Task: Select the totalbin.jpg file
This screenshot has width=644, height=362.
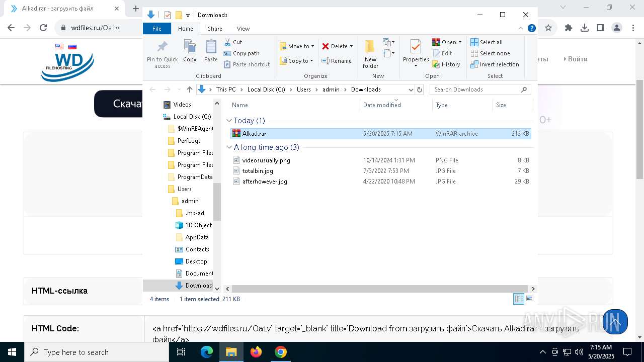Action: (x=380, y=171)
